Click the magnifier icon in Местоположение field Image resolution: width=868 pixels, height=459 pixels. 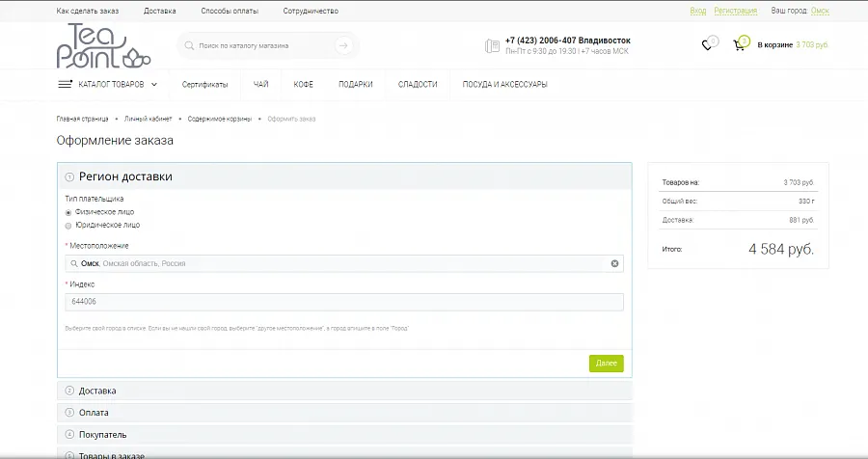[x=74, y=263]
